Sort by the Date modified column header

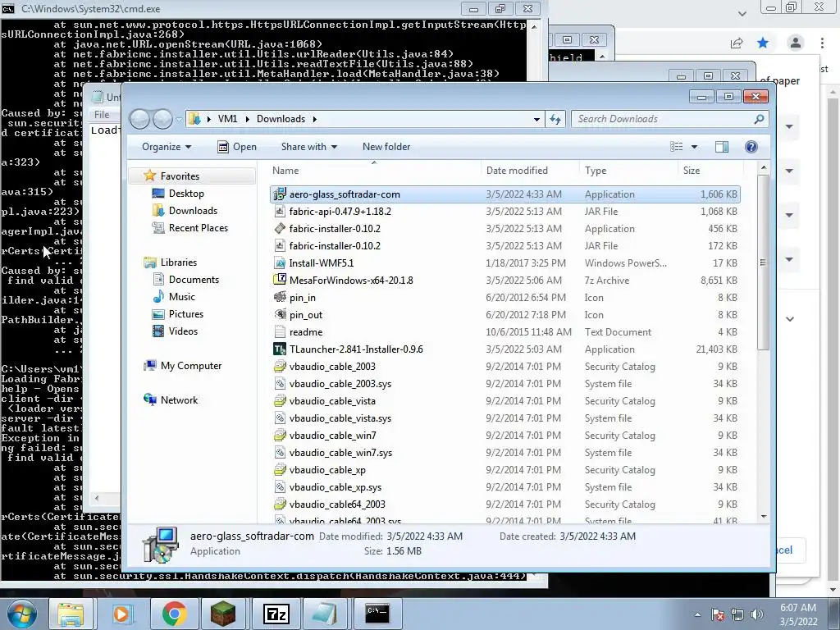tap(531, 171)
